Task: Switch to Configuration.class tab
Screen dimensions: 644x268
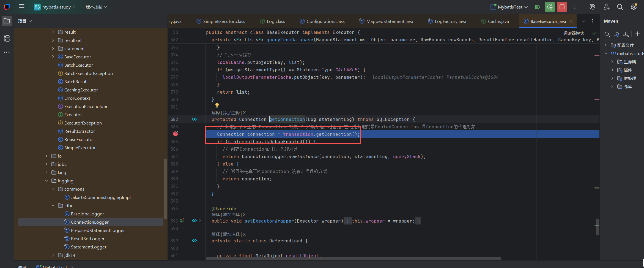Action: click(322, 21)
